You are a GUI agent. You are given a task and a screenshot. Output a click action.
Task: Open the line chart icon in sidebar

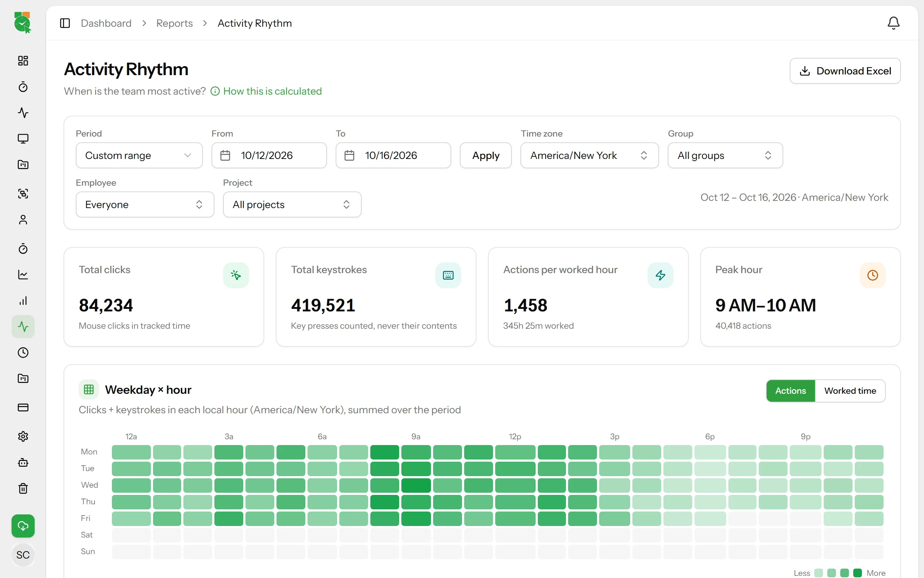23,275
